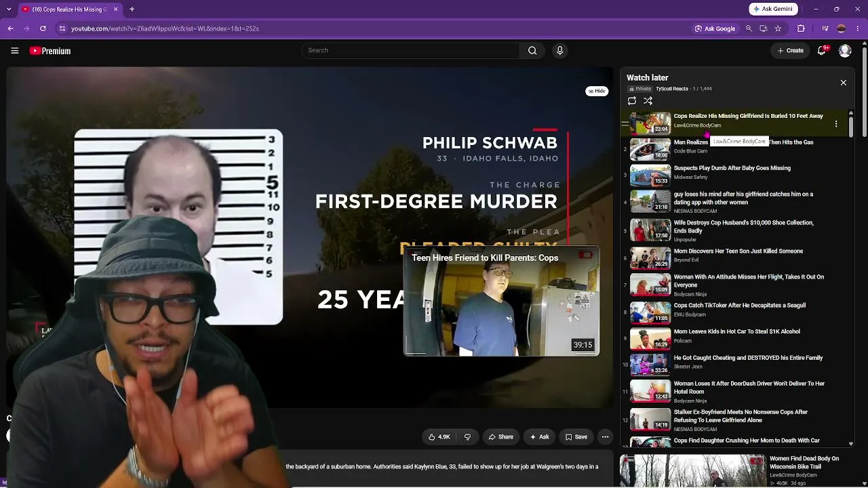Viewport: 868px width, 488px height.
Task: Open 'Cops Find Daughter Crushing Her Mom' video
Action: point(747,441)
